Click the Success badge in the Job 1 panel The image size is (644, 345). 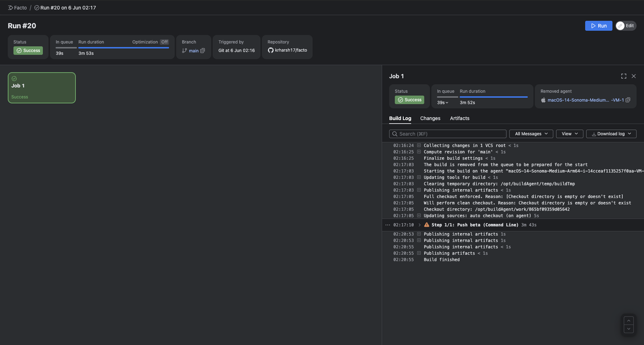pos(410,99)
